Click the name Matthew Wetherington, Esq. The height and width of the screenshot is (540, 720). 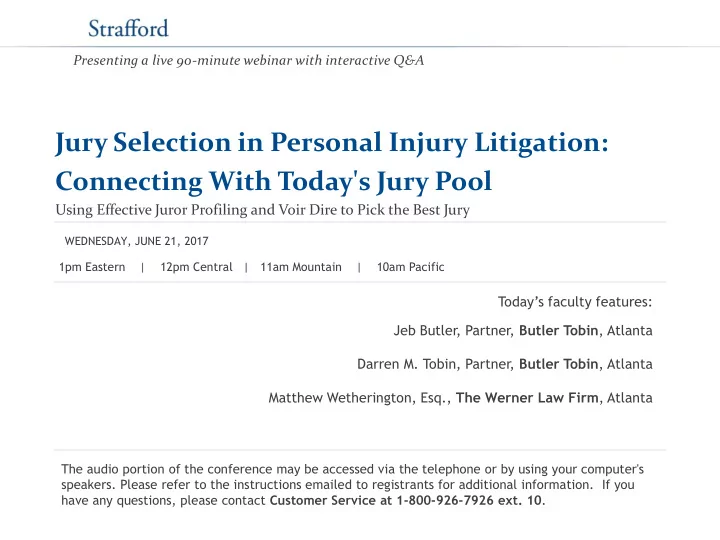(x=359, y=398)
